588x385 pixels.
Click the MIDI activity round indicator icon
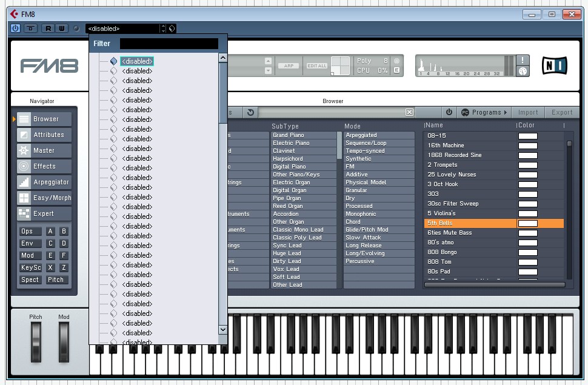pos(397,61)
